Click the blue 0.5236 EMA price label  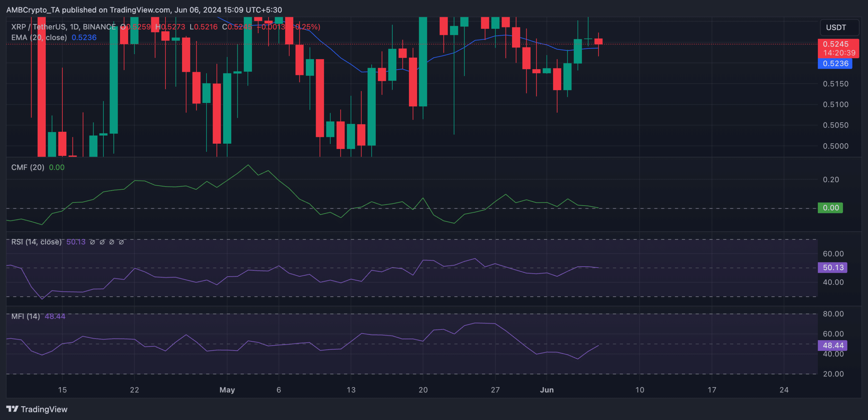(x=835, y=63)
